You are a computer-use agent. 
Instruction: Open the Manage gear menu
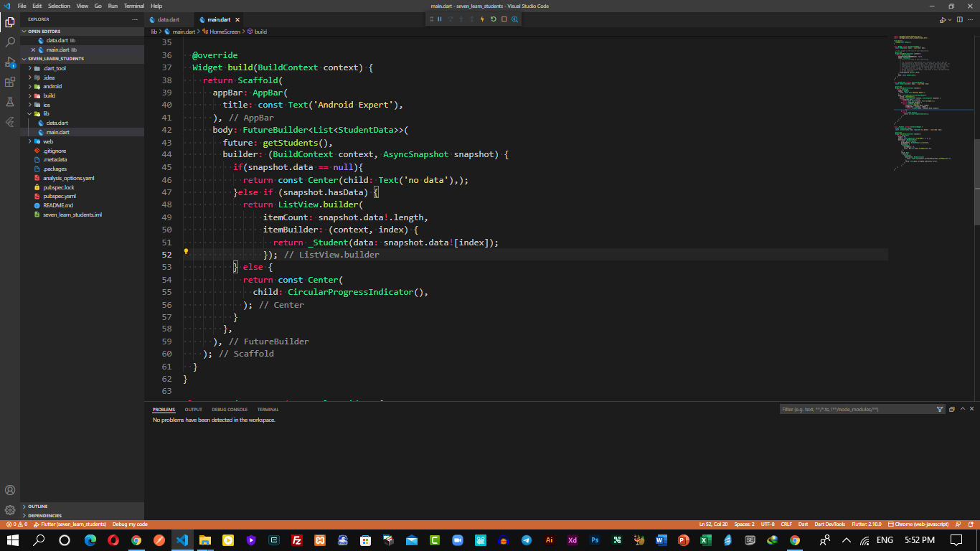click(10, 510)
